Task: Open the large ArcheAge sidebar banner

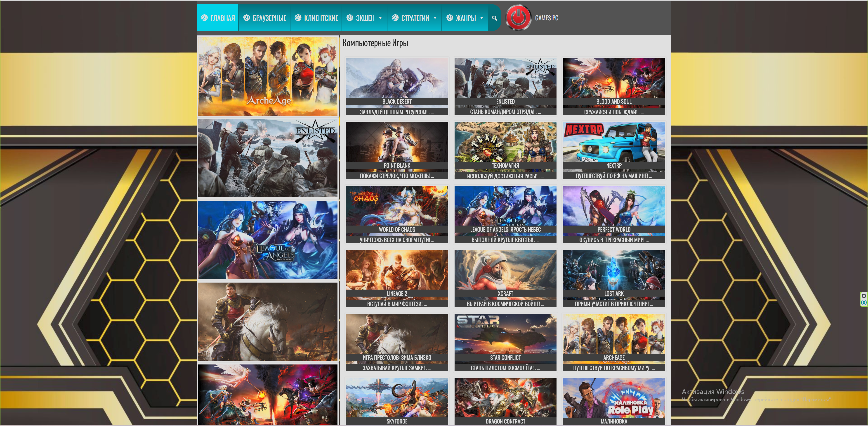Action: click(268, 76)
